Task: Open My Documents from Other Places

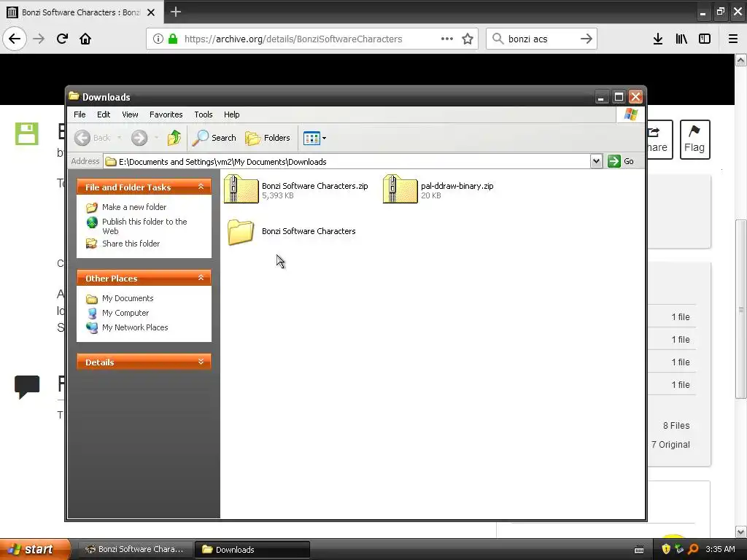Action: click(128, 298)
